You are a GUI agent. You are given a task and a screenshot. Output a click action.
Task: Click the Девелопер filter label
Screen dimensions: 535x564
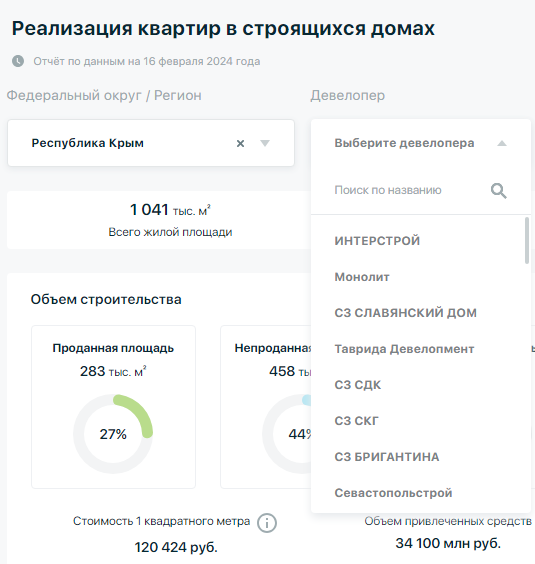pos(348,95)
